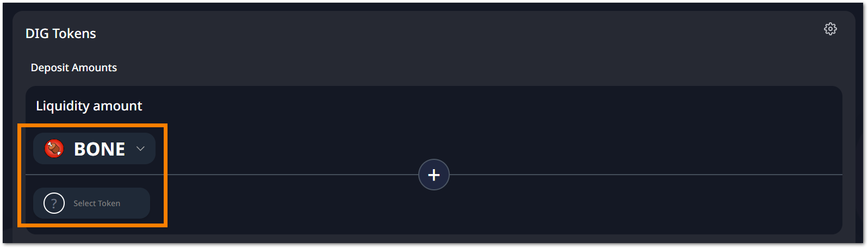Click the letter B in BONE
The image size is (868, 248).
[79, 149]
